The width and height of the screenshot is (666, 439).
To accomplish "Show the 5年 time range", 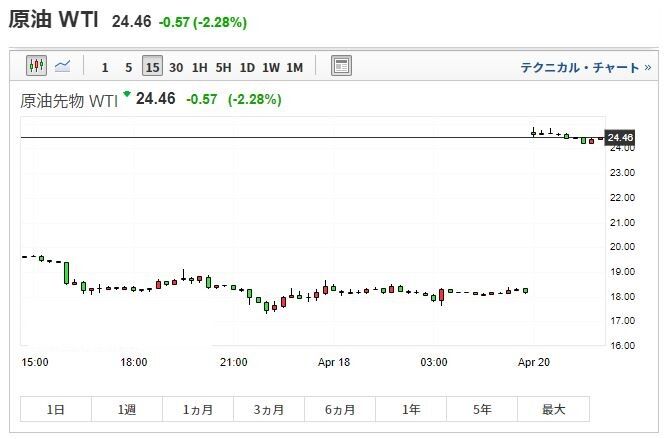I will click(482, 409).
